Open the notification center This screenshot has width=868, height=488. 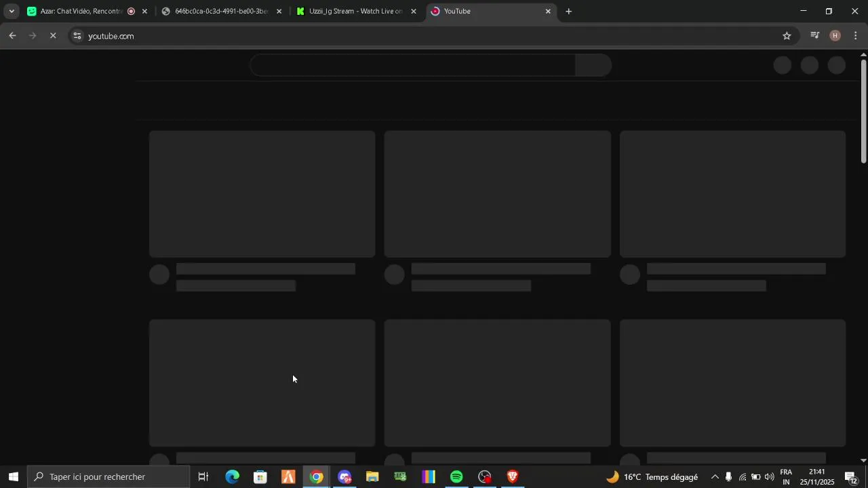(x=852, y=477)
